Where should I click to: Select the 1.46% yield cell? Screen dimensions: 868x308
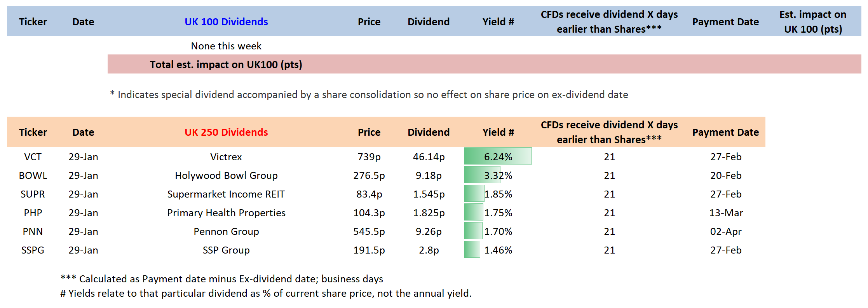click(498, 250)
